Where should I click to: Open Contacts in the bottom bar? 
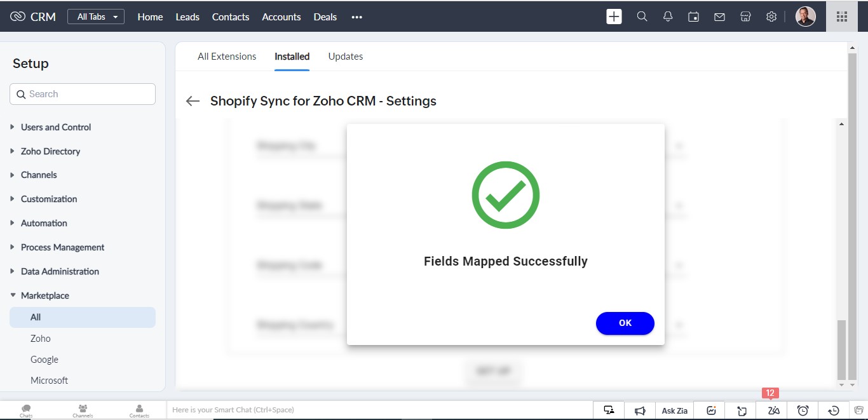pyautogui.click(x=139, y=410)
